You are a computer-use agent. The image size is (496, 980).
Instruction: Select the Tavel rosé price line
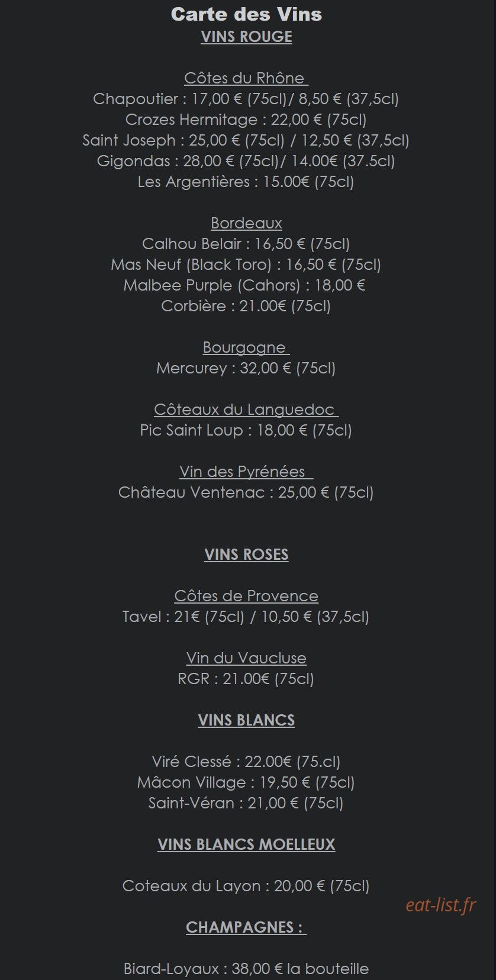pos(246,617)
